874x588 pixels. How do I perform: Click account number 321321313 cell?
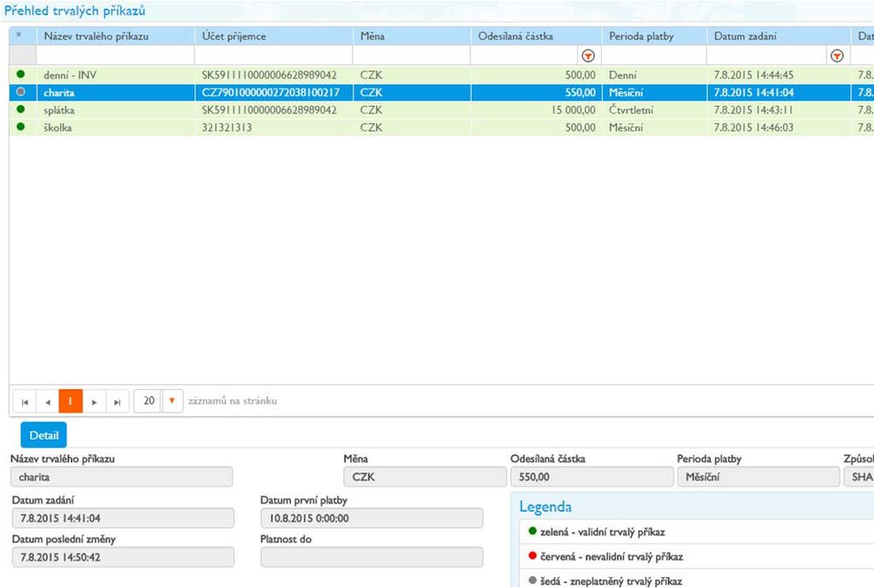pos(227,128)
